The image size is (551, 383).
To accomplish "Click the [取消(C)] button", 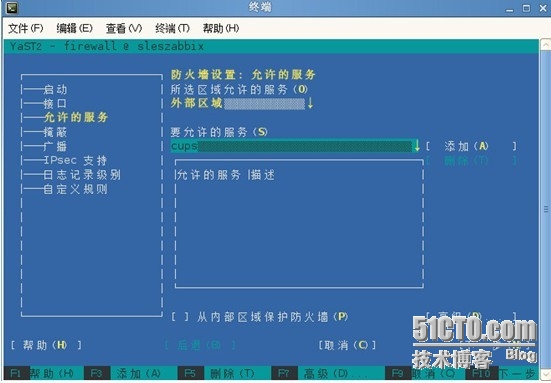I will pos(347,345).
